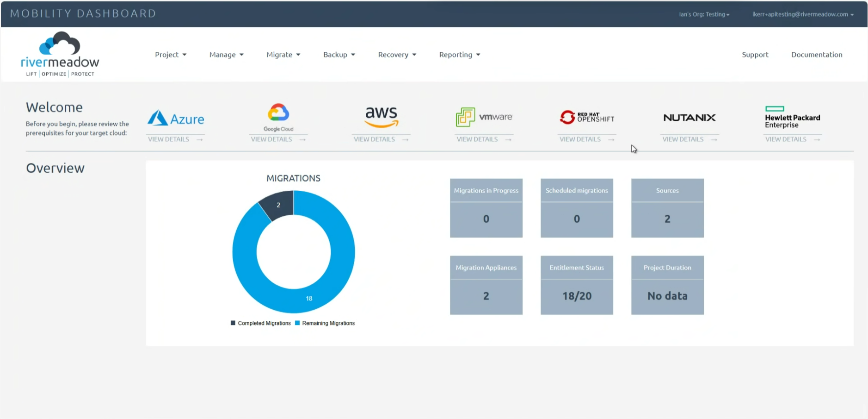Image resolution: width=868 pixels, height=419 pixels.
Task: Click the Nutanix logo
Action: coord(689,118)
